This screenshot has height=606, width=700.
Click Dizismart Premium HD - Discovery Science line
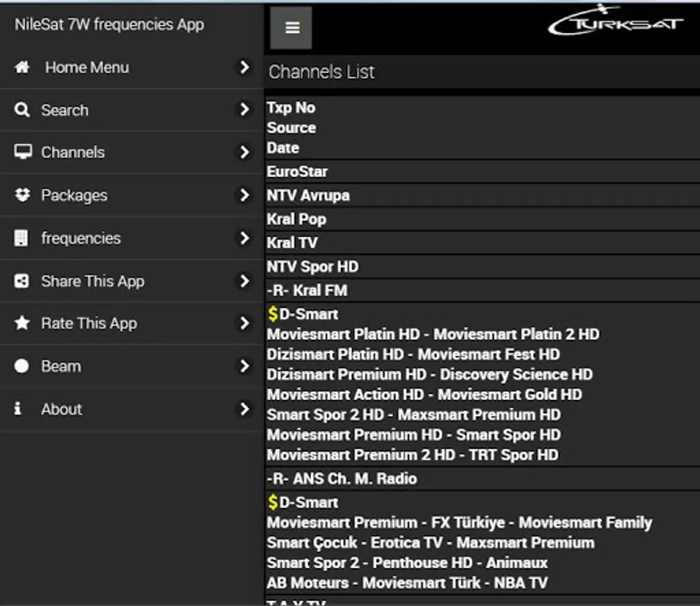(430, 374)
